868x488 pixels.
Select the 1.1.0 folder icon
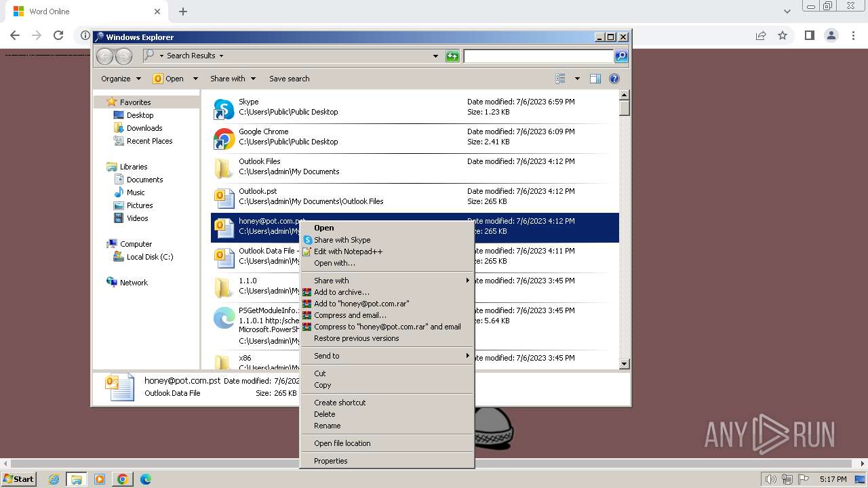click(224, 287)
